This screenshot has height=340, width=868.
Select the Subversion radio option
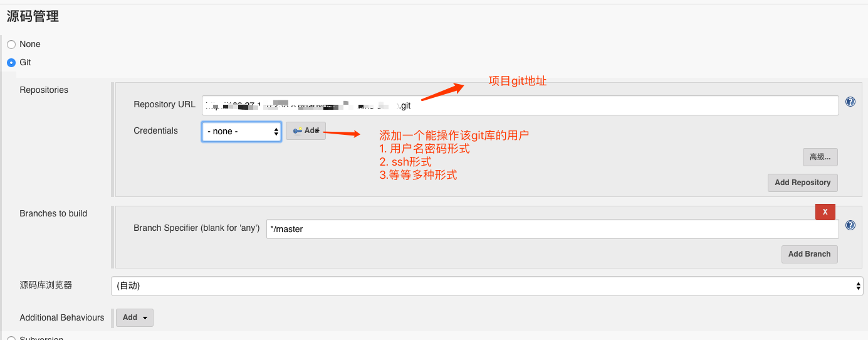pyautogui.click(x=11, y=337)
